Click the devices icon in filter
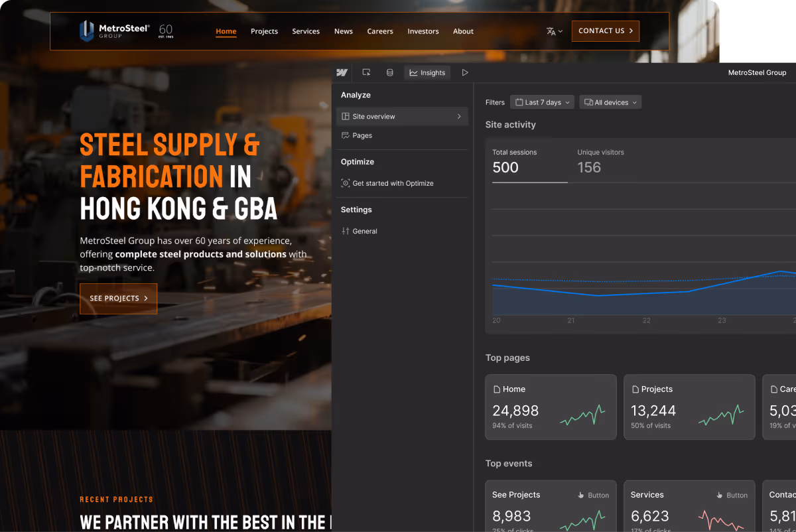The image size is (796, 532). [588, 102]
